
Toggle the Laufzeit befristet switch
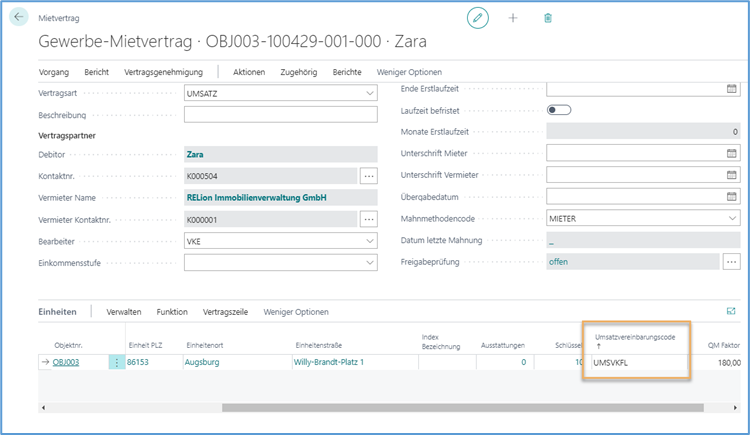pyautogui.click(x=558, y=110)
